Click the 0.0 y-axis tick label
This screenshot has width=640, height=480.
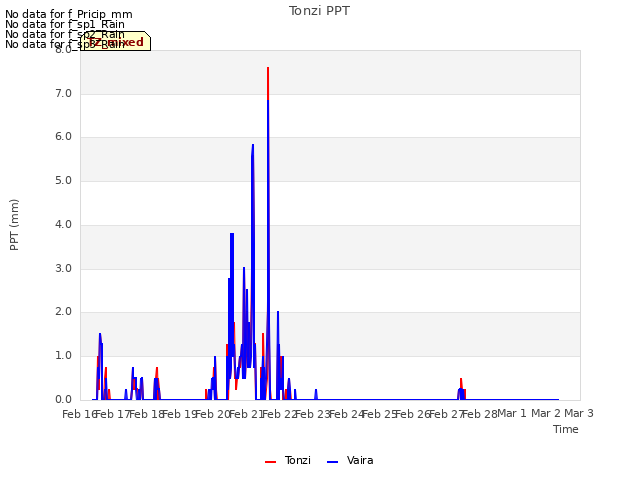[x=63, y=399]
